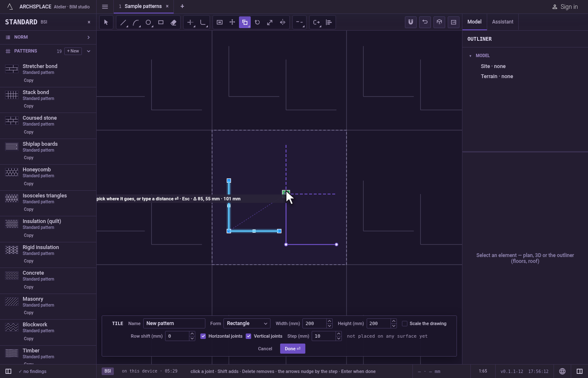Enable the Scale the drawing checkbox
Screen dimensions: 588x378
(x=404, y=323)
